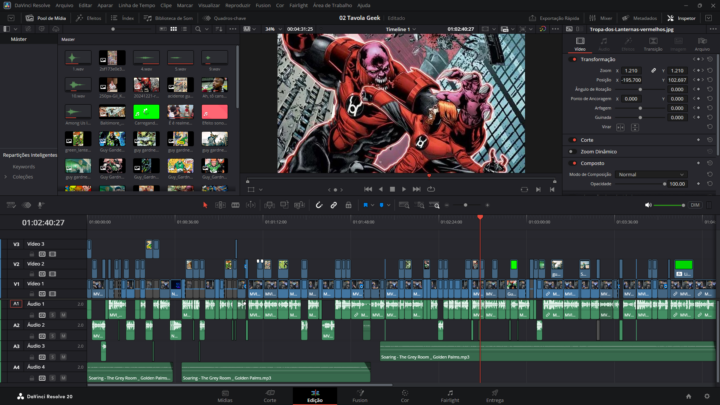The width and height of the screenshot is (720, 405).
Task: Toggle the Transformação enable switch
Action: coord(574,59)
